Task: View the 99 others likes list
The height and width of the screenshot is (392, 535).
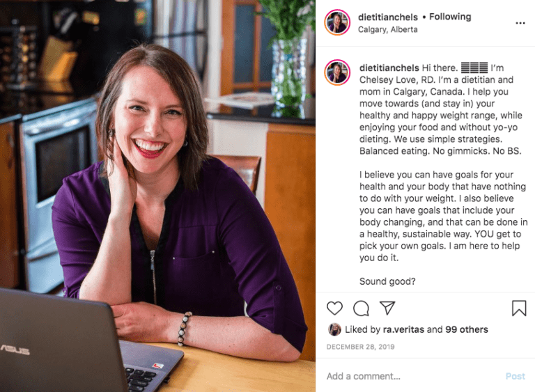Action: click(467, 329)
